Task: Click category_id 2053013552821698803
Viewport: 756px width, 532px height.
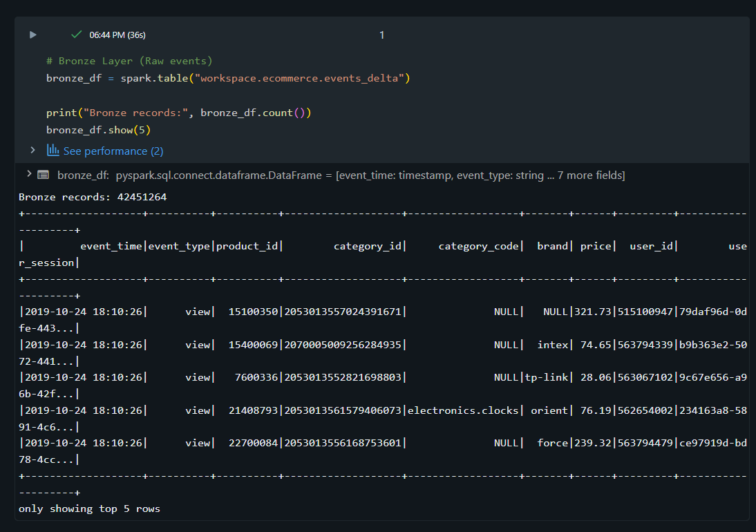Action: click(343, 377)
